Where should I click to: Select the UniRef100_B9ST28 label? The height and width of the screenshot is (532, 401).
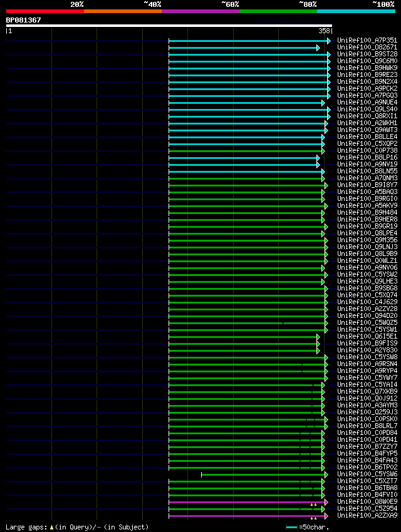(367, 54)
